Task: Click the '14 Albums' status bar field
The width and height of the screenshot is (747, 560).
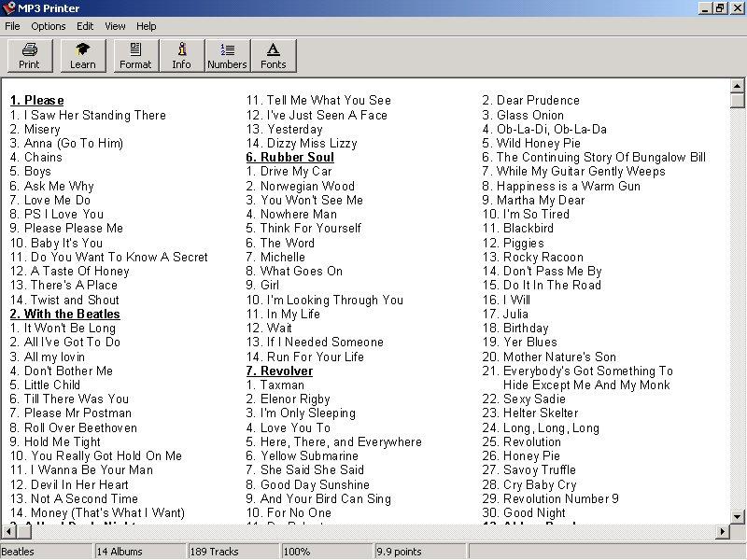Action: click(140, 552)
